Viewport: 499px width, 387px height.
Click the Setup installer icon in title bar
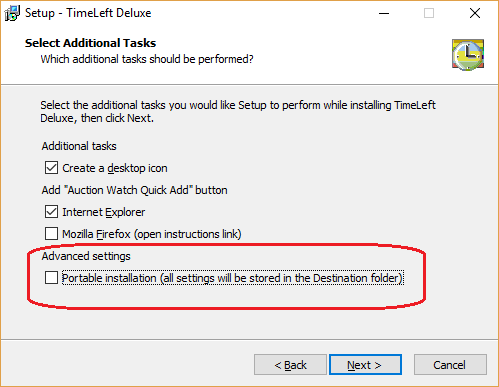pos(12,13)
